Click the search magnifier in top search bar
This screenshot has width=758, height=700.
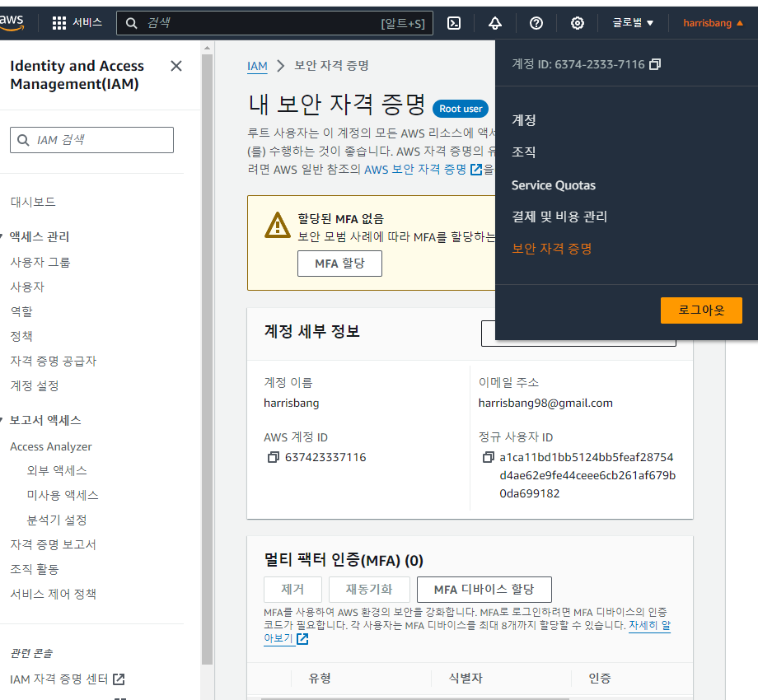click(132, 23)
